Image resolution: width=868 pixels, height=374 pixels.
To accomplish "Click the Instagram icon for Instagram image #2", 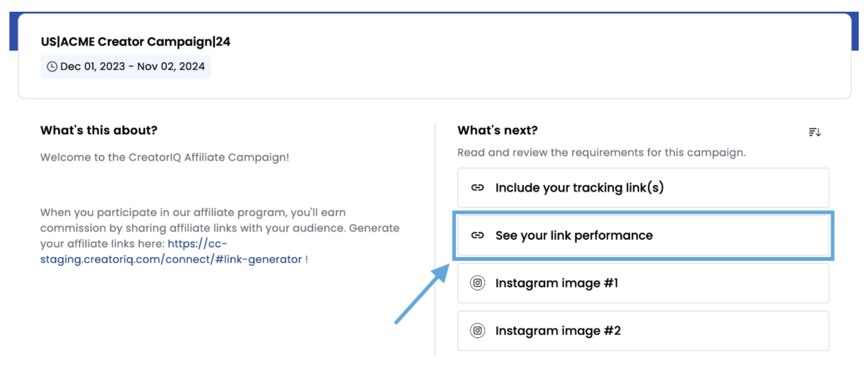I will click(477, 330).
